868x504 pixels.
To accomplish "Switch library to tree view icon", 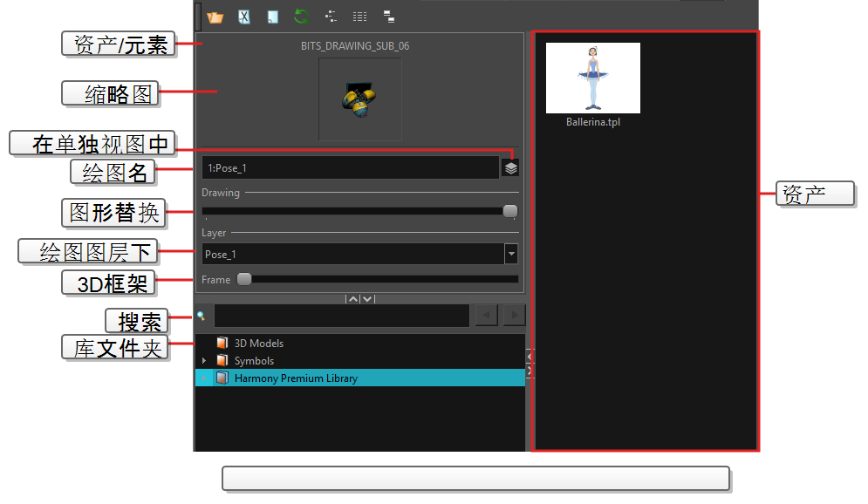I will (331, 16).
